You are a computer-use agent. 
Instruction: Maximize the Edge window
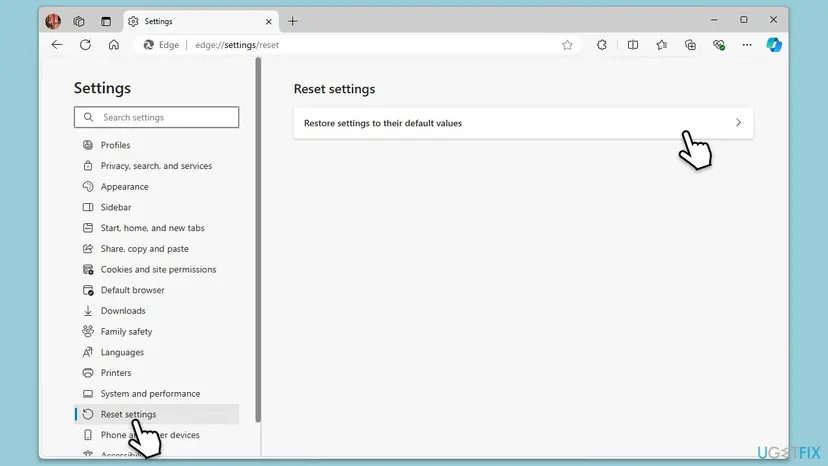pyautogui.click(x=744, y=20)
